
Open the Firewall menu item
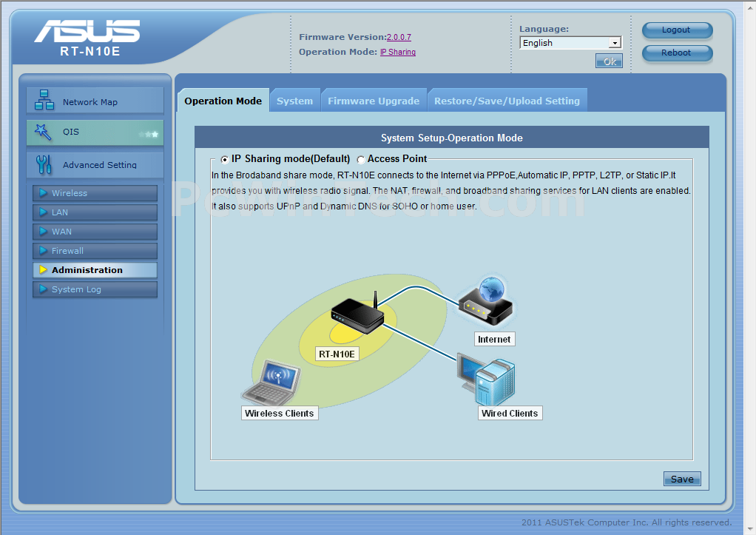tap(95, 251)
